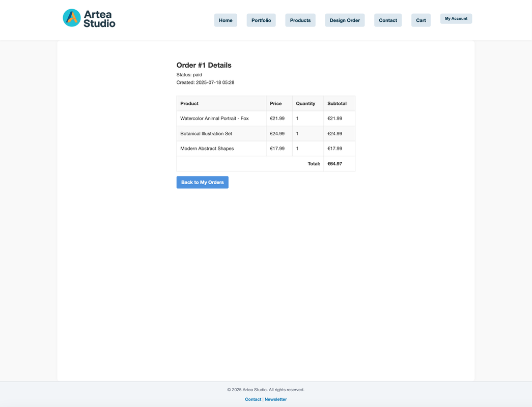
Task: Open the Home nav item
Action: click(226, 20)
